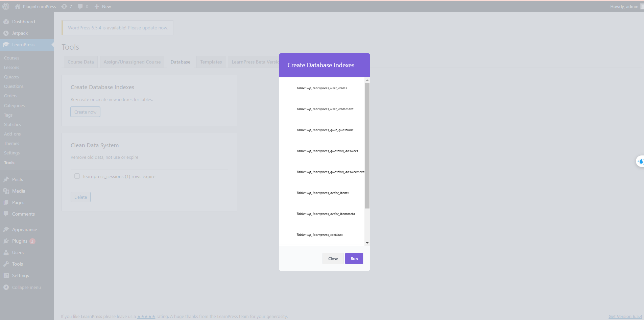Select row wp_learnpress_quiz_questions
The height and width of the screenshot is (320, 644).
[x=322, y=130]
